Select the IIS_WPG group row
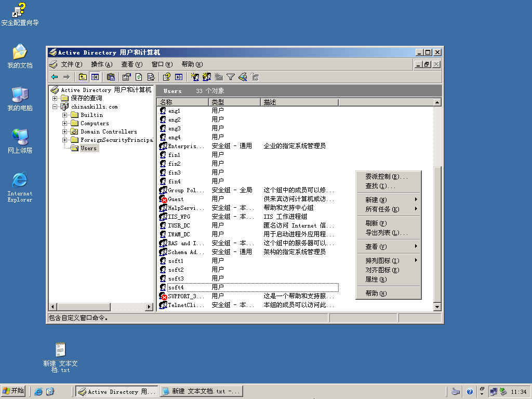This screenshot has width=532, height=399. (248, 217)
